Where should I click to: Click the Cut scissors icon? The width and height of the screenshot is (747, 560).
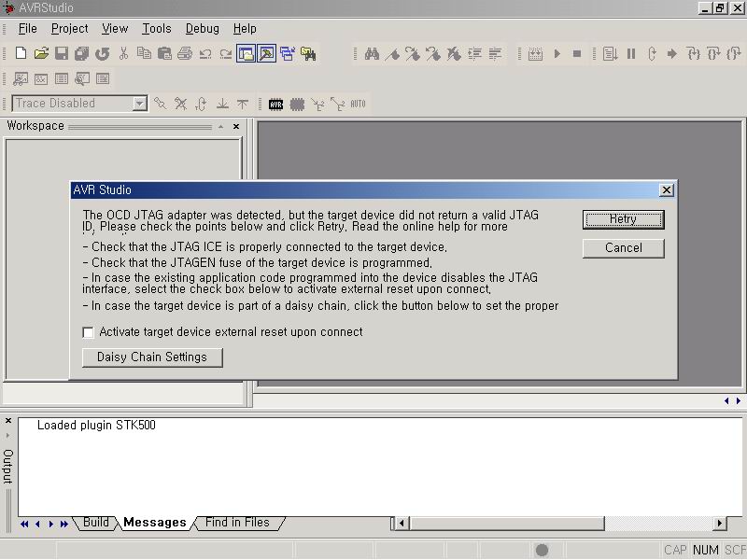coord(123,53)
